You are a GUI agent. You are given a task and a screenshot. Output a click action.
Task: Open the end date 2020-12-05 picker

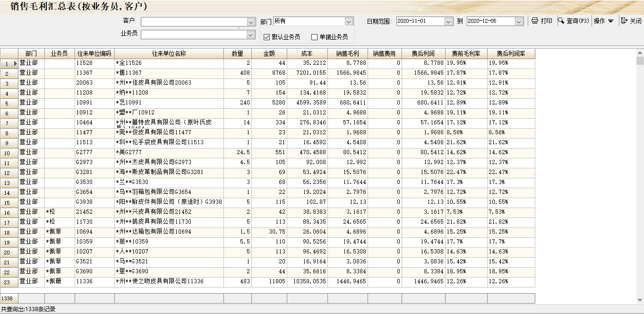[519, 21]
